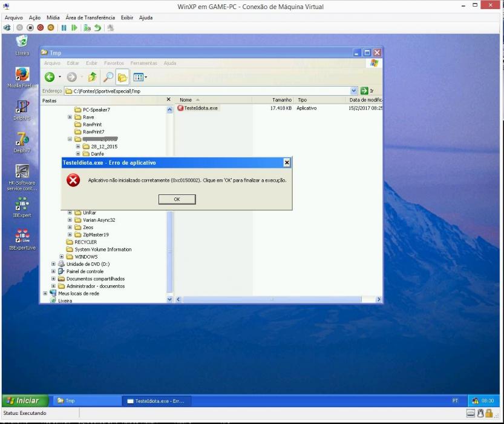The height and width of the screenshot is (424, 504).
Task: Sort by the Nome column header
Action: (213, 100)
